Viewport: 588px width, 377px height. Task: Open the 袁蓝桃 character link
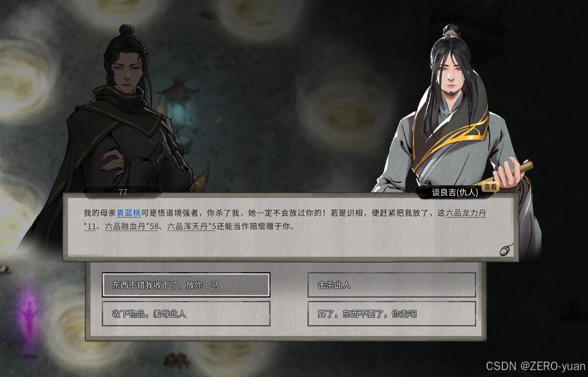129,213
